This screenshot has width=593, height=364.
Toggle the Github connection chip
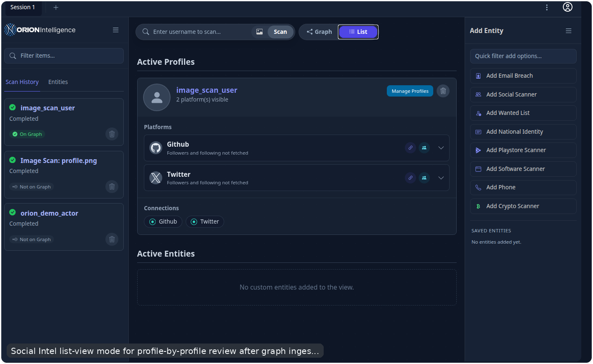tap(163, 222)
